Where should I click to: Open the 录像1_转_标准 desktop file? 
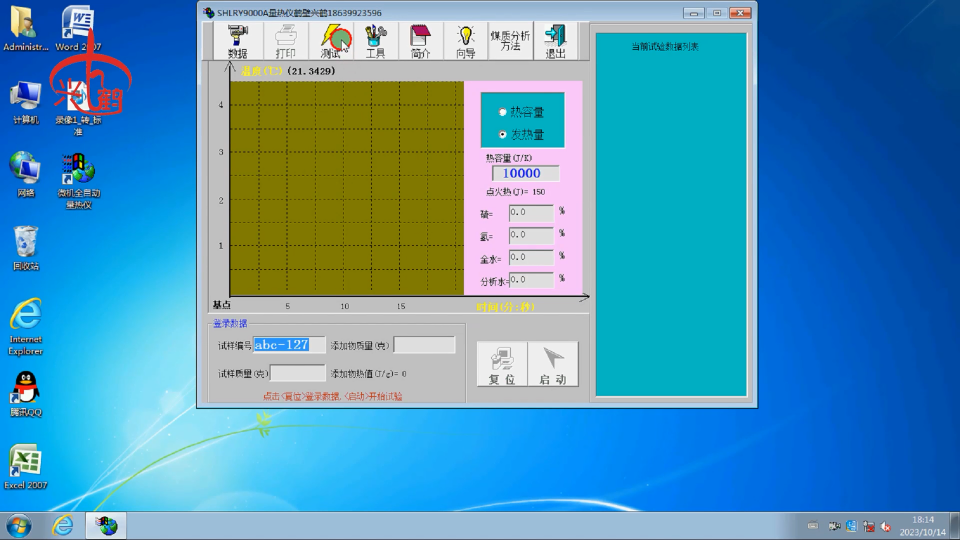point(78,107)
